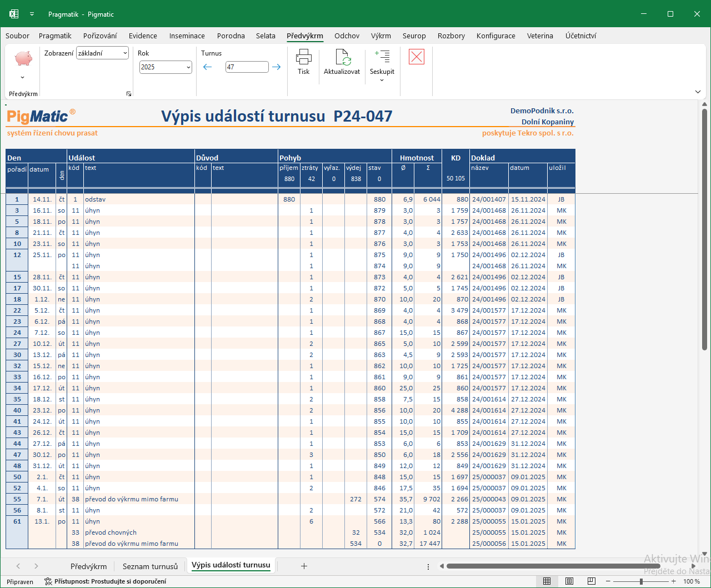Click the 'odstav' event cell
The height and width of the screenshot is (588, 711).
(139, 199)
